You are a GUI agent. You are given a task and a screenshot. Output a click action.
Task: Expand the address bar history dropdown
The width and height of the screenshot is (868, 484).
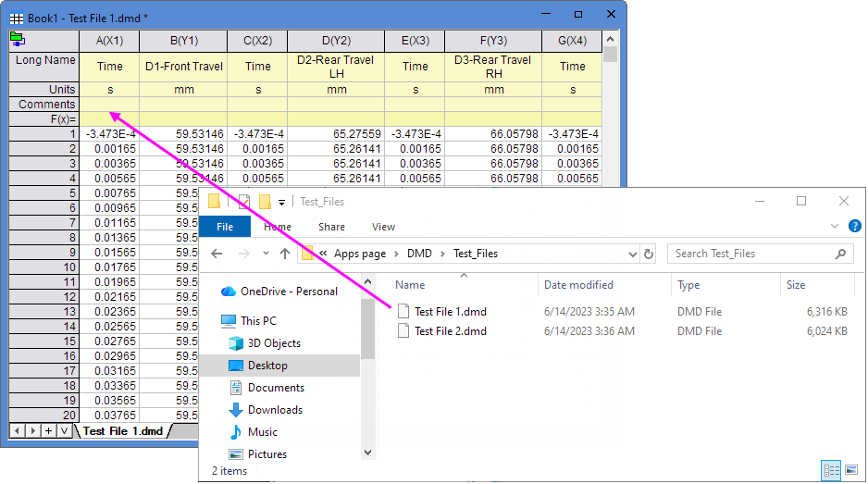(632, 254)
